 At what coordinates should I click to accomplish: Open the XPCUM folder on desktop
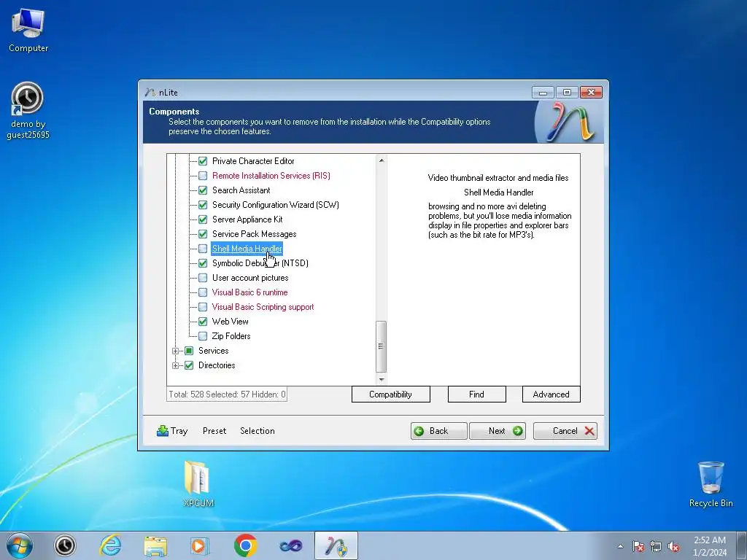pyautogui.click(x=198, y=483)
